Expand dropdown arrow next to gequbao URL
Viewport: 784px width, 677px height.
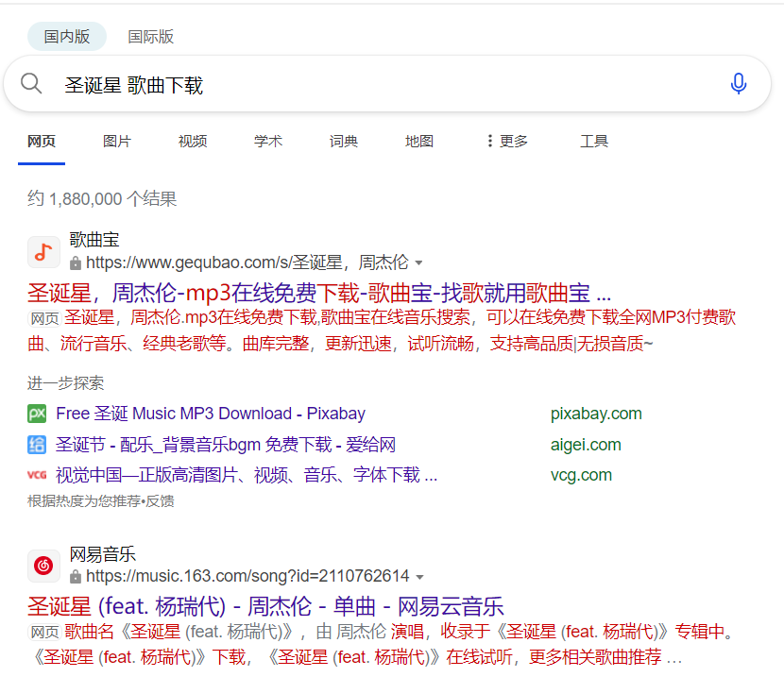(419, 262)
